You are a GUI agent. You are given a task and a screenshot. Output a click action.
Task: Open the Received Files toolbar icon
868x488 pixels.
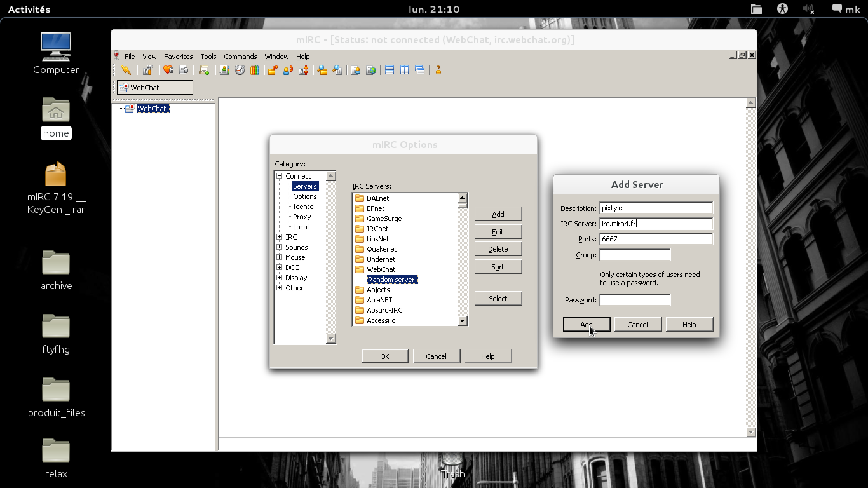[322, 70]
